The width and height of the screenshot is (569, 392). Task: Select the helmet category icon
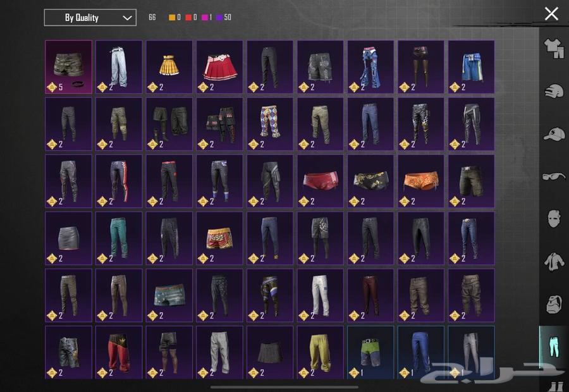coord(554,91)
